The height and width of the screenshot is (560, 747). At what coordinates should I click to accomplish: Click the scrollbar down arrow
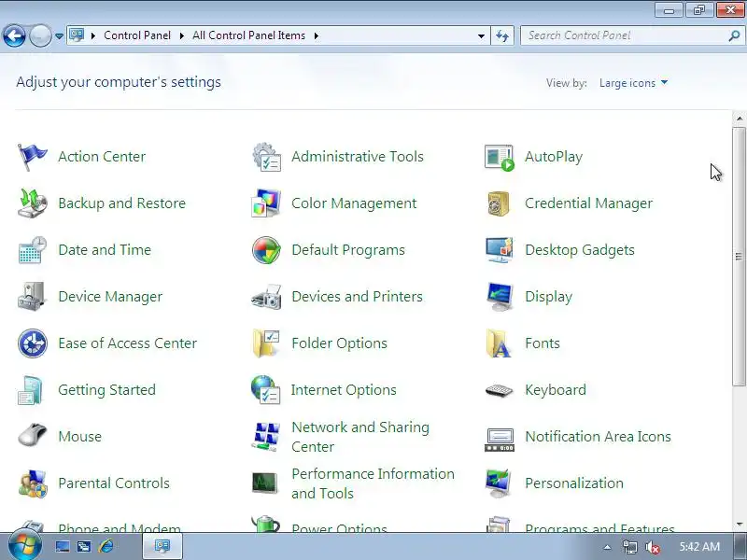pos(740,525)
